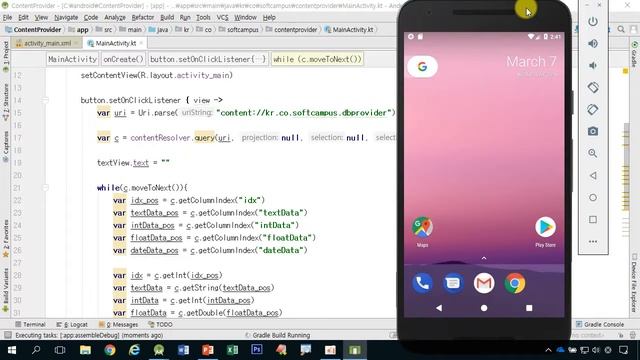Screen dimensions: 640x360
Task: Select onCreate() structure breadcrumb
Action: [123, 59]
